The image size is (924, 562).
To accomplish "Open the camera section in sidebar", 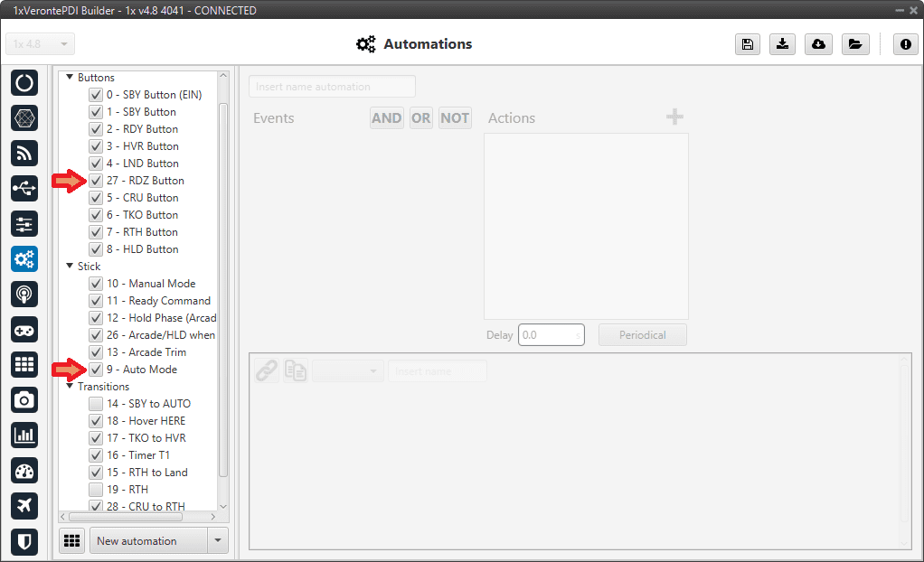I will click(24, 399).
